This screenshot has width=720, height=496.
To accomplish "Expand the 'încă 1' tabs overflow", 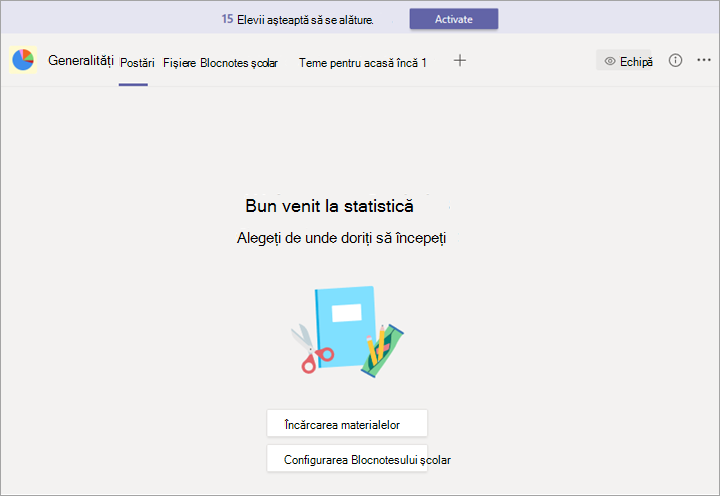I will point(412,62).
